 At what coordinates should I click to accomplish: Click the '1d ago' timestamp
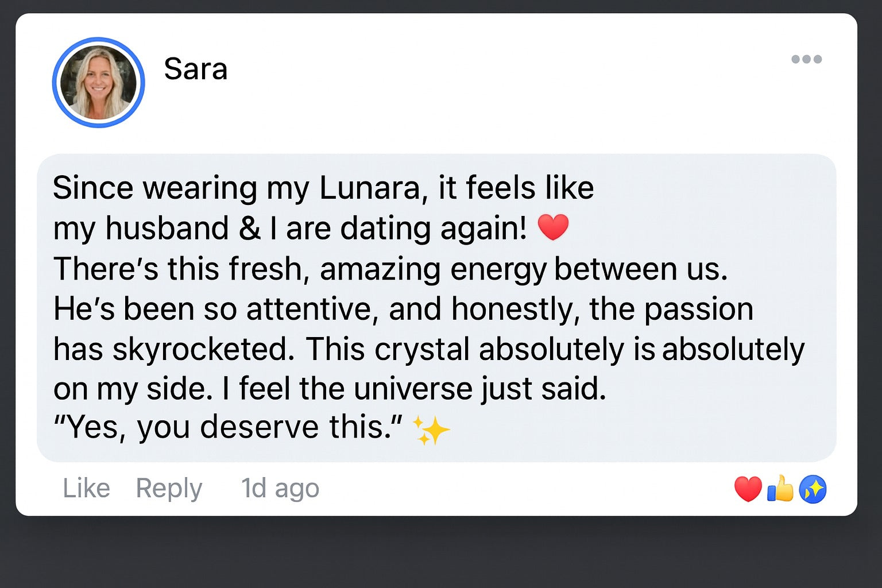[280, 488]
